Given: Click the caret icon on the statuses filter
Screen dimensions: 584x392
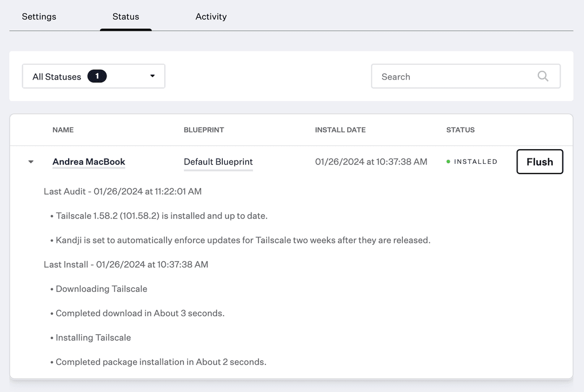Looking at the screenshot, I should click(152, 76).
